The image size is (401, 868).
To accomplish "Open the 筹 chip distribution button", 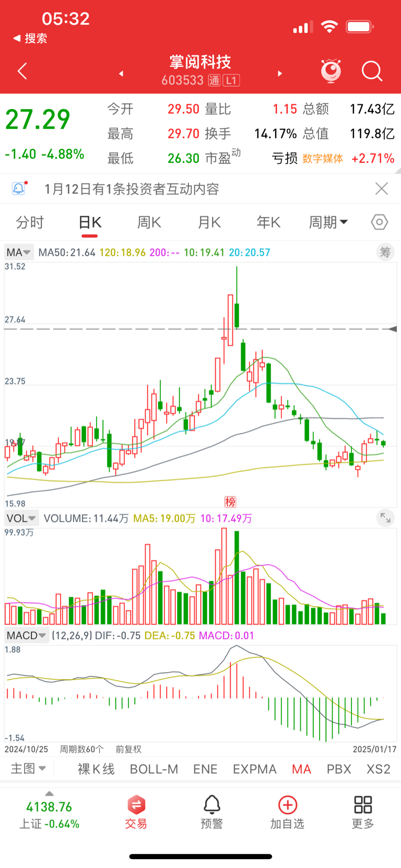I will [x=385, y=253].
